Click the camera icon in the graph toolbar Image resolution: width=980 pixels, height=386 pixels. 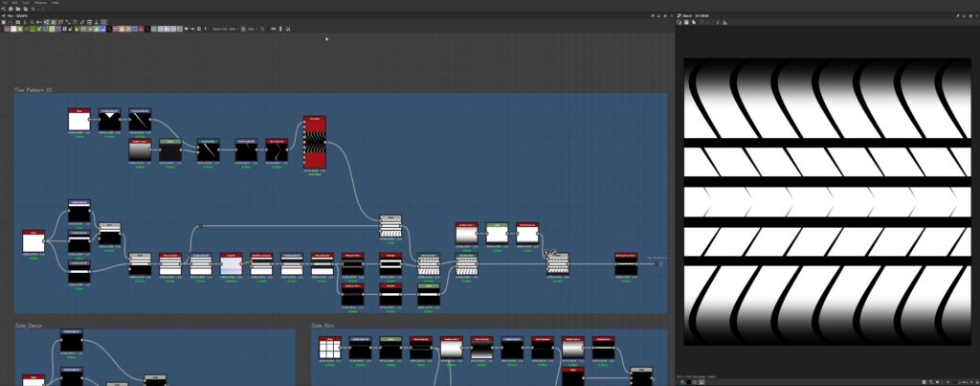coord(18,22)
